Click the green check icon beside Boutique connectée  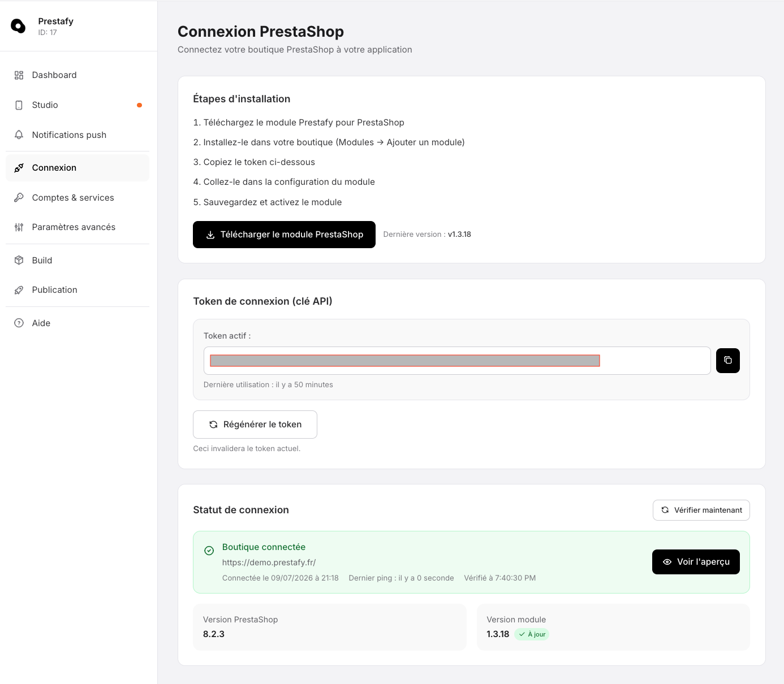pos(209,551)
